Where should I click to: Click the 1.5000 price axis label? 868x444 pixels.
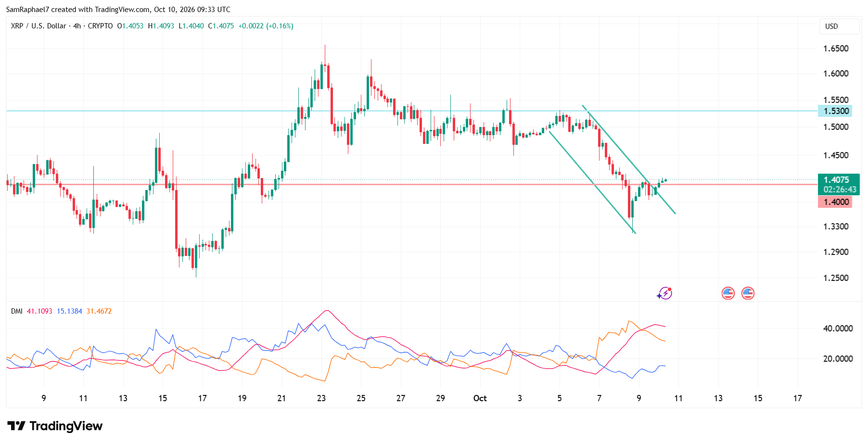836,127
